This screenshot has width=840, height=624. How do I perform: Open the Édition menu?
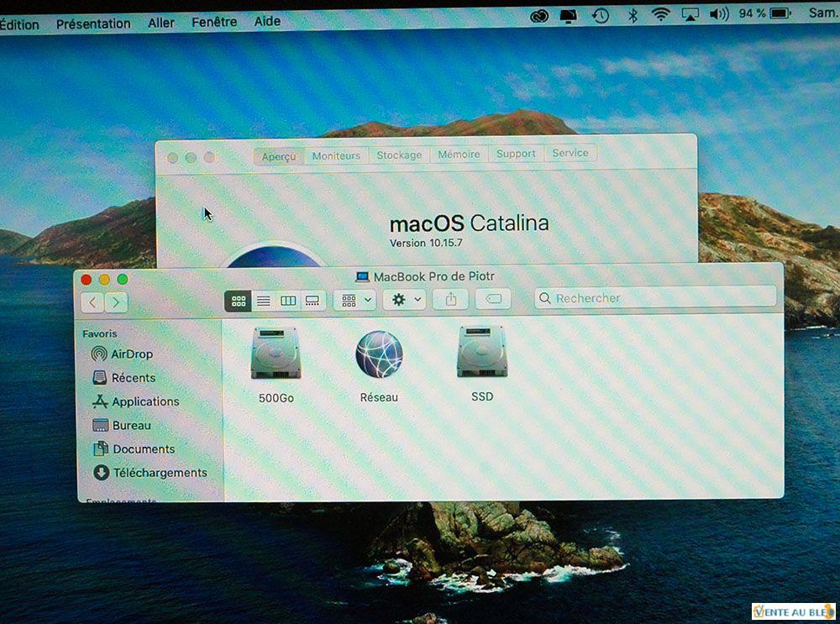click(x=19, y=24)
